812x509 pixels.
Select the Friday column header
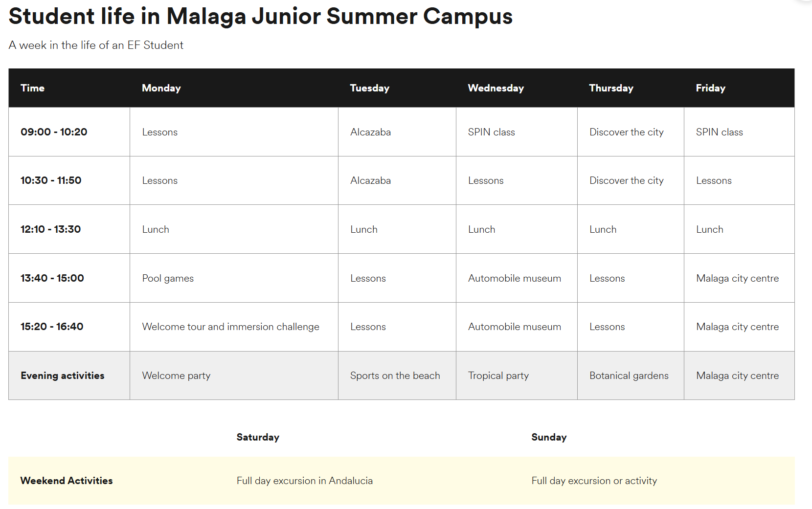pos(710,88)
